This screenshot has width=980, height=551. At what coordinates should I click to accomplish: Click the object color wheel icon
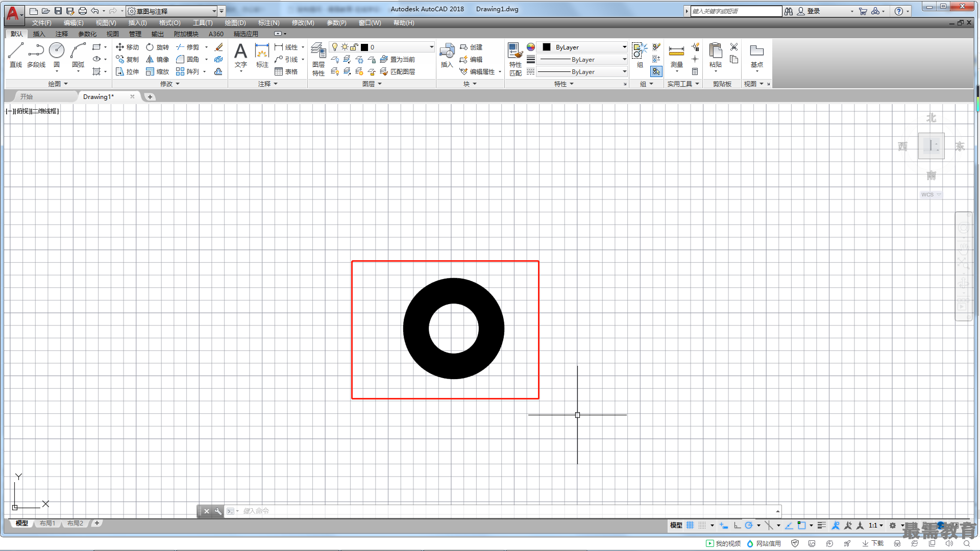(x=531, y=47)
